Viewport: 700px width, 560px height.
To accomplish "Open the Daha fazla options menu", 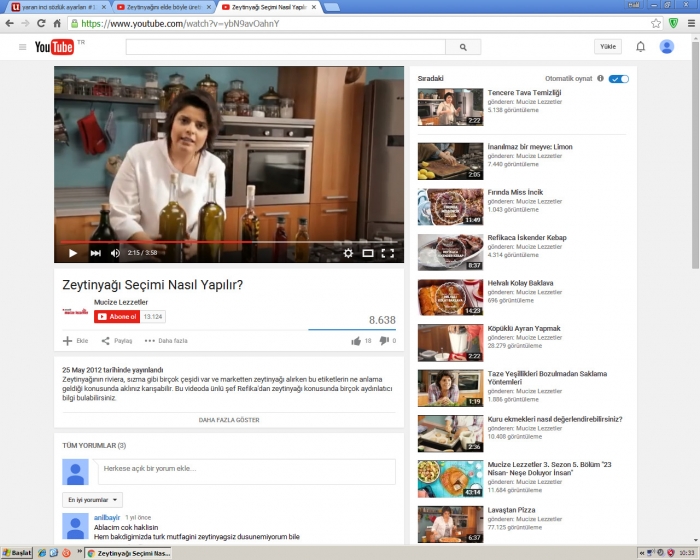I will coord(166,341).
